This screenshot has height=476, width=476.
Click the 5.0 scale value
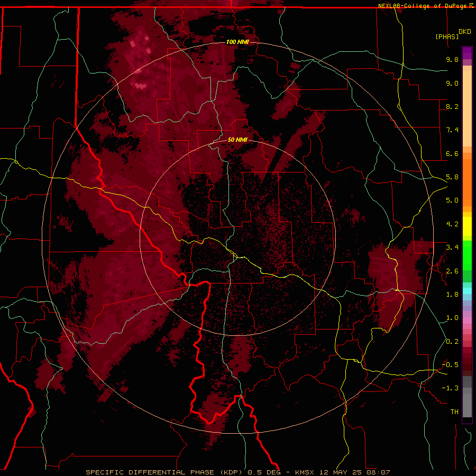tap(452, 200)
